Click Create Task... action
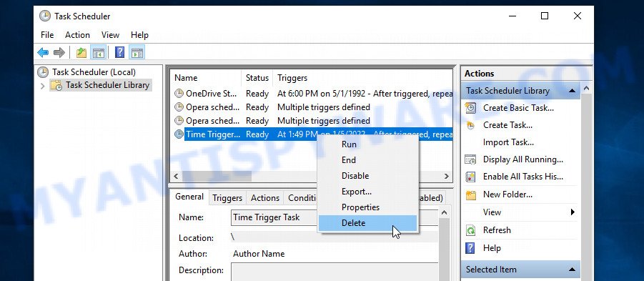The height and width of the screenshot is (281, 644). point(507,125)
